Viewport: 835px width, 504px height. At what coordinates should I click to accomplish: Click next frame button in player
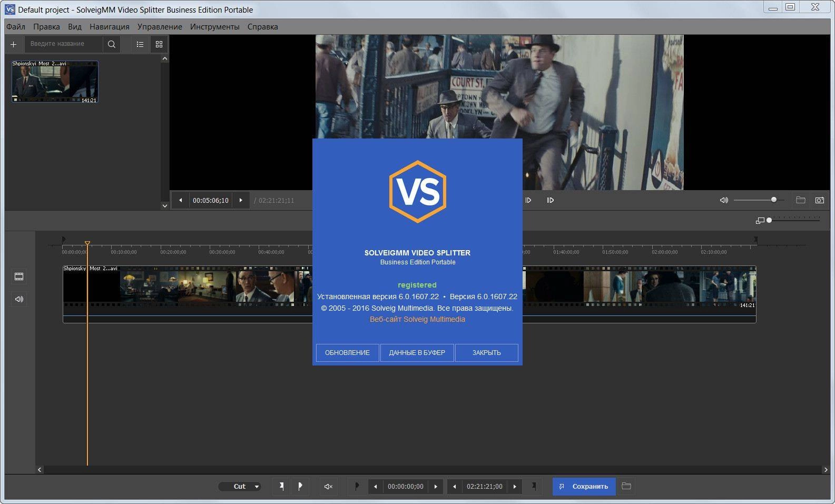[528, 200]
